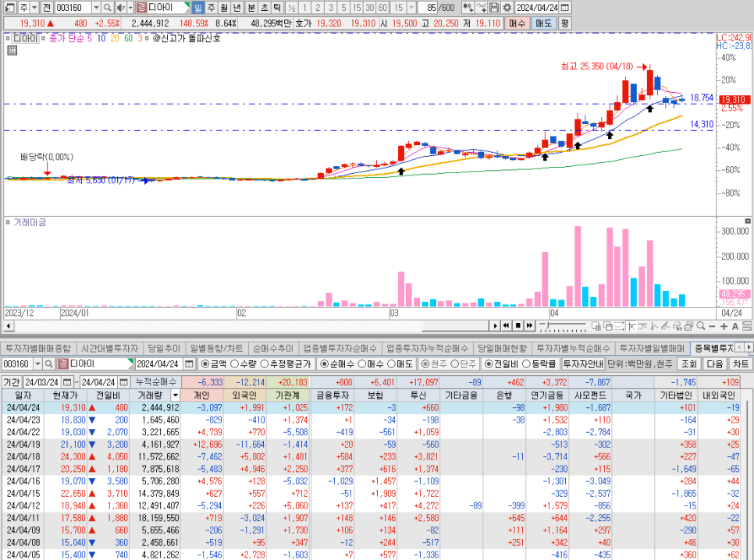754x560 pixels.
Task: Select the 매수 radio button in lower panel
Action: [362, 364]
